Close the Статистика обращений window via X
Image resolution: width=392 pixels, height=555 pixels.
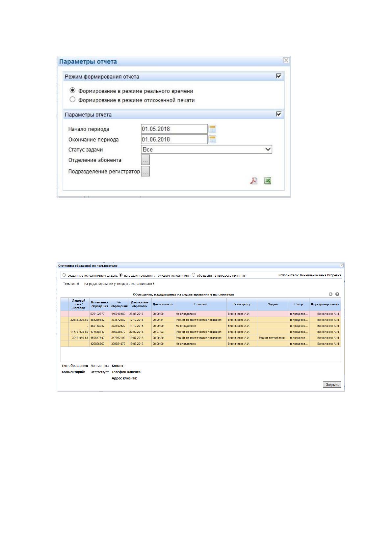[342, 265]
